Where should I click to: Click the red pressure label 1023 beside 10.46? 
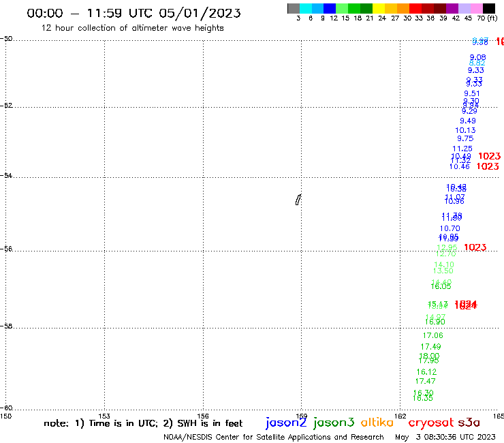pyautogui.click(x=488, y=166)
